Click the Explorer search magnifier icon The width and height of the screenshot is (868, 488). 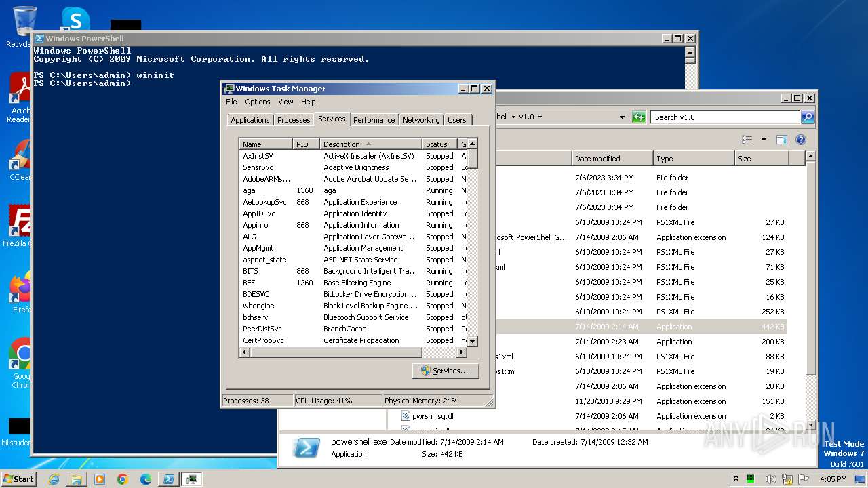tap(807, 117)
